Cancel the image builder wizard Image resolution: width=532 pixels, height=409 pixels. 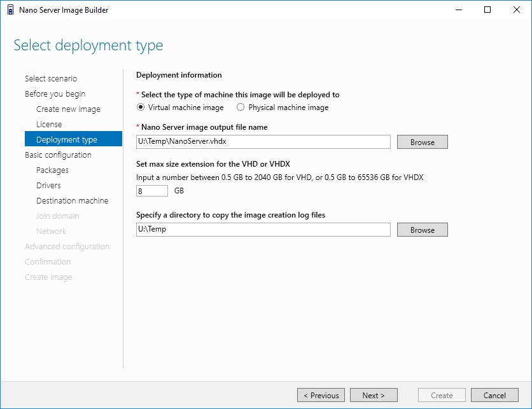pos(494,395)
